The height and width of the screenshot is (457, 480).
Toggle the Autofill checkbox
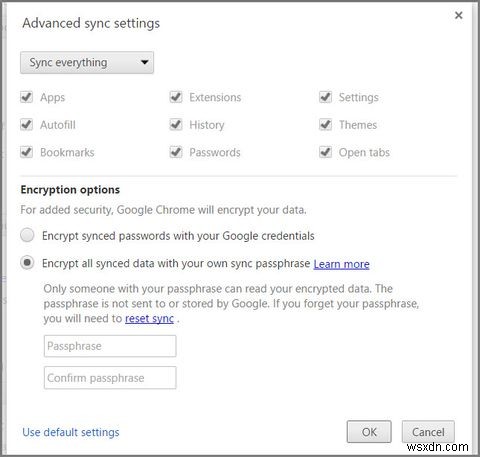tap(26, 125)
